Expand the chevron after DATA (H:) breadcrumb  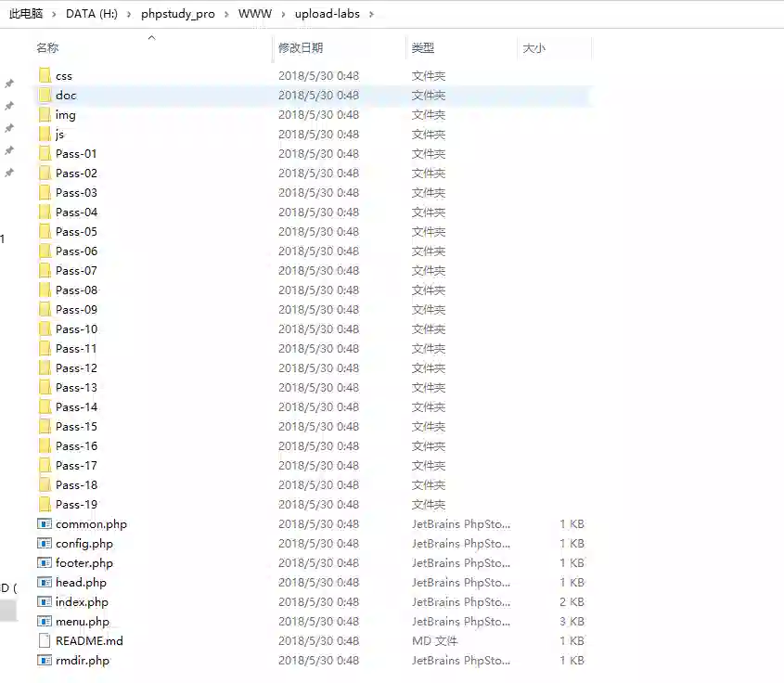coord(129,15)
